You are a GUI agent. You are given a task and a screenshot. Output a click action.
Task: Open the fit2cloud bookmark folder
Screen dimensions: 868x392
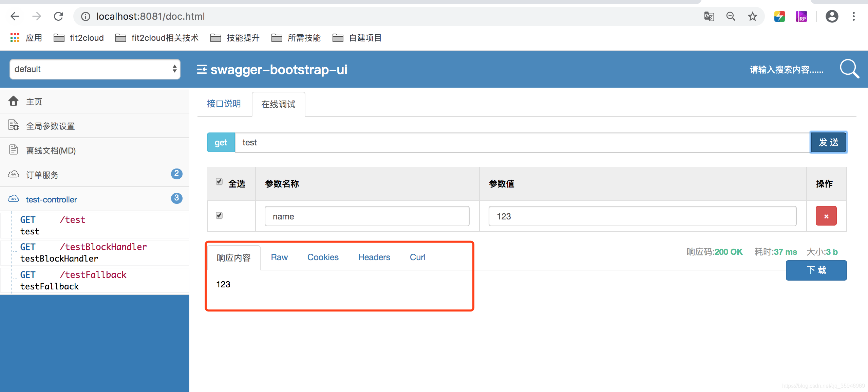tap(79, 38)
